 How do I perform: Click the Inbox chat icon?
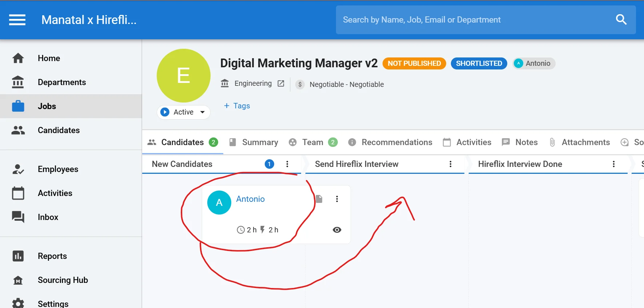pyautogui.click(x=18, y=217)
